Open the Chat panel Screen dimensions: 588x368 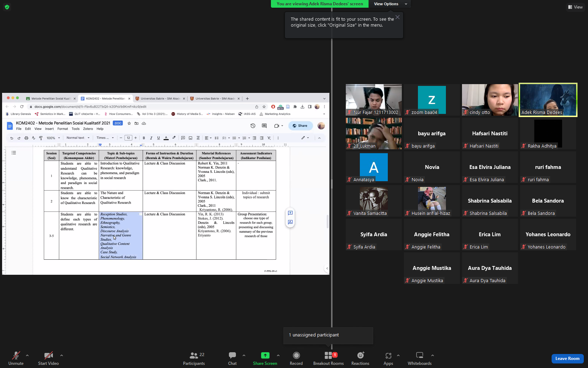coord(232,359)
